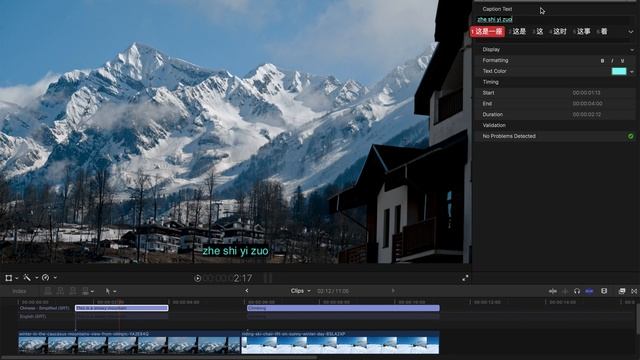Select the Chinese - Simplified (SRT) caption lane
This screenshot has height=360, width=640.
pyautogui.click(x=44, y=308)
